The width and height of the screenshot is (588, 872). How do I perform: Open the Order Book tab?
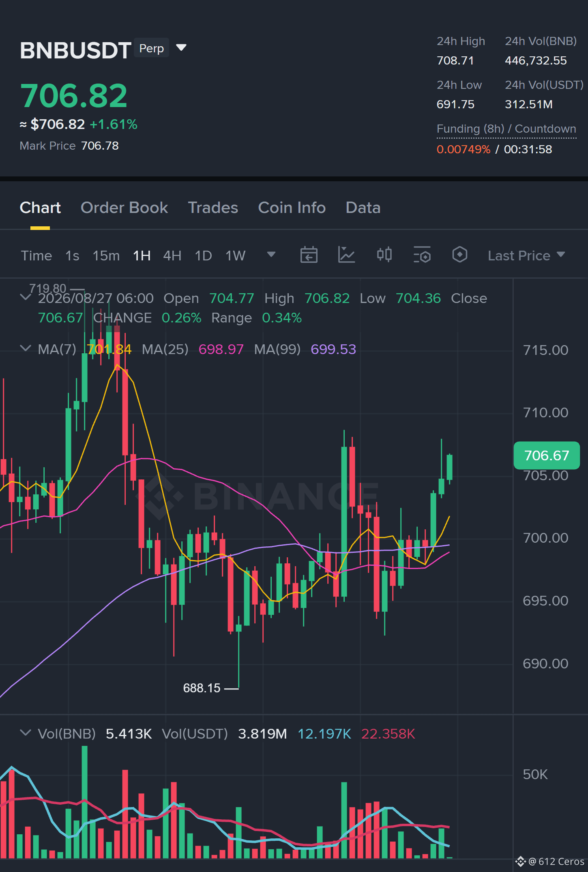(124, 208)
